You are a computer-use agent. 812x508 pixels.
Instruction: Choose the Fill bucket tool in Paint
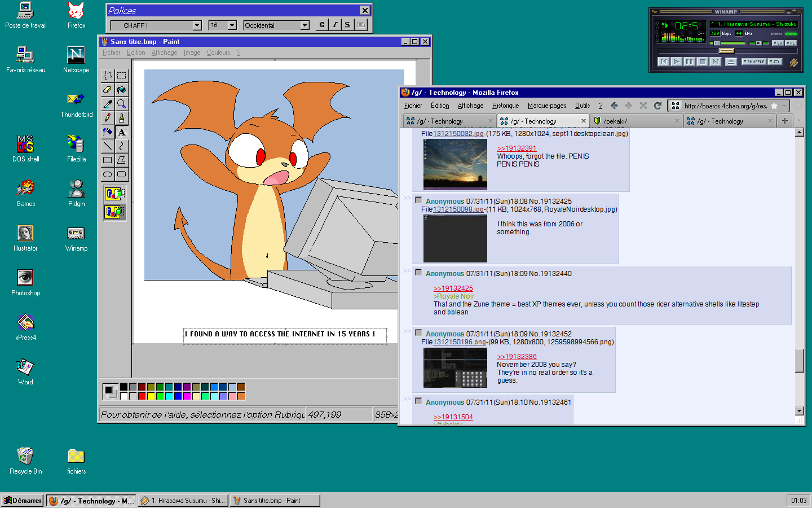121,90
